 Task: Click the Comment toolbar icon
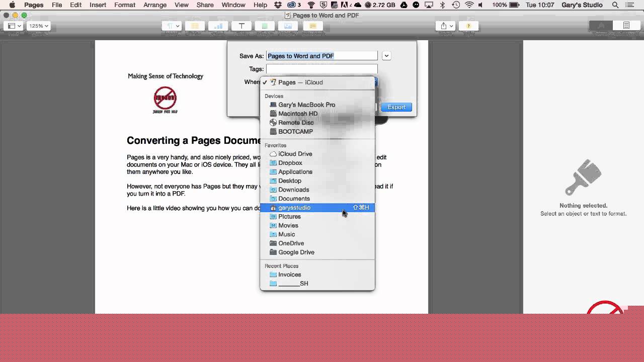[312, 26]
